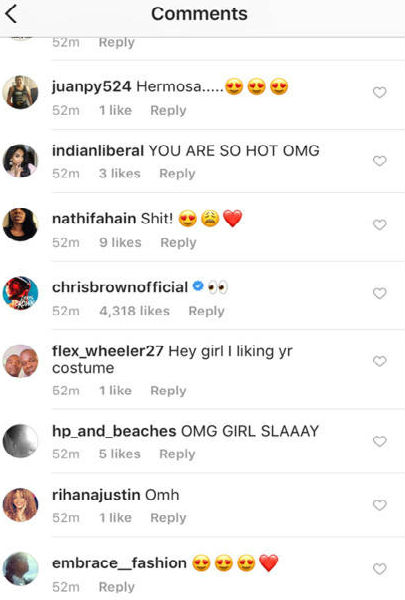Tap the heart on nathifahain's comment
Viewport: 405px width, 600px height.
click(x=379, y=225)
